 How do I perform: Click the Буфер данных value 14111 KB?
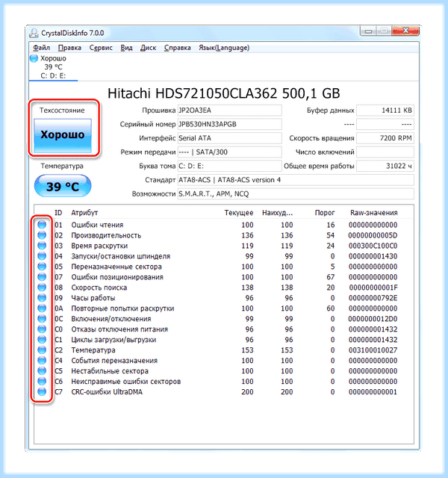pyautogui.click(x=385, y=111)
